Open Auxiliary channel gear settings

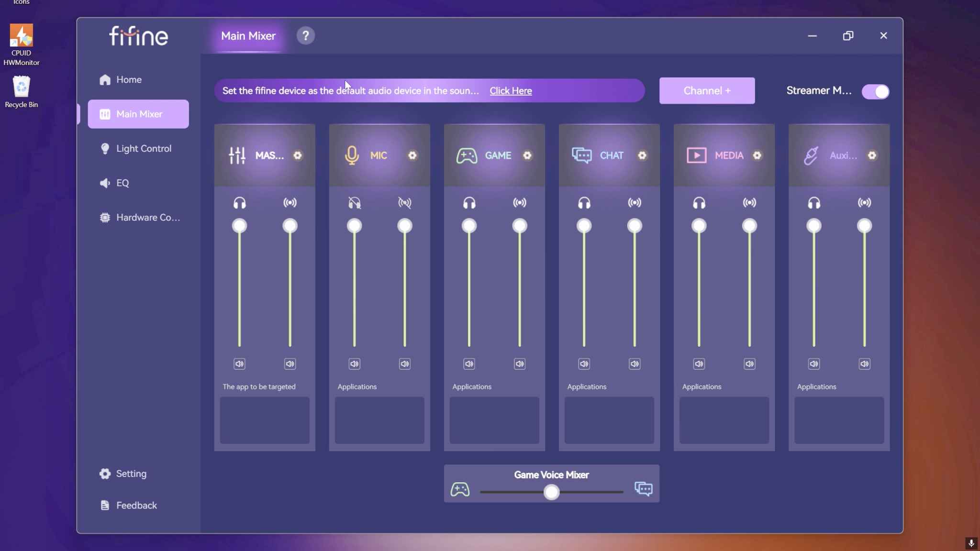tap(872, 155)
